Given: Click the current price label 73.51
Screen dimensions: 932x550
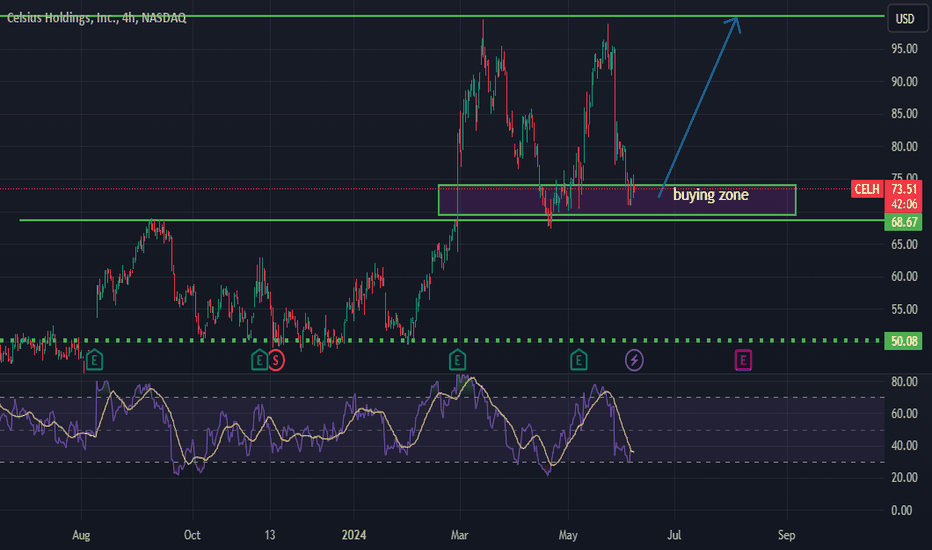Looking at the screenshot, I should click(903, 189).
